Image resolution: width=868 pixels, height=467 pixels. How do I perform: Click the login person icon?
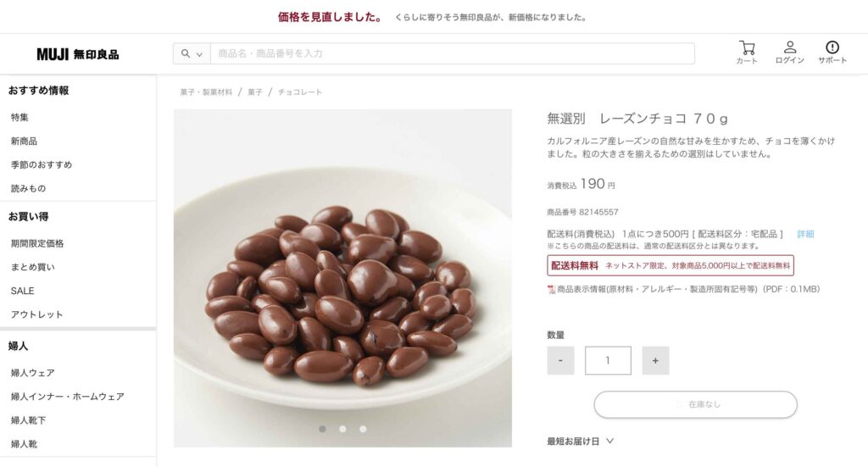pos(790,47)
